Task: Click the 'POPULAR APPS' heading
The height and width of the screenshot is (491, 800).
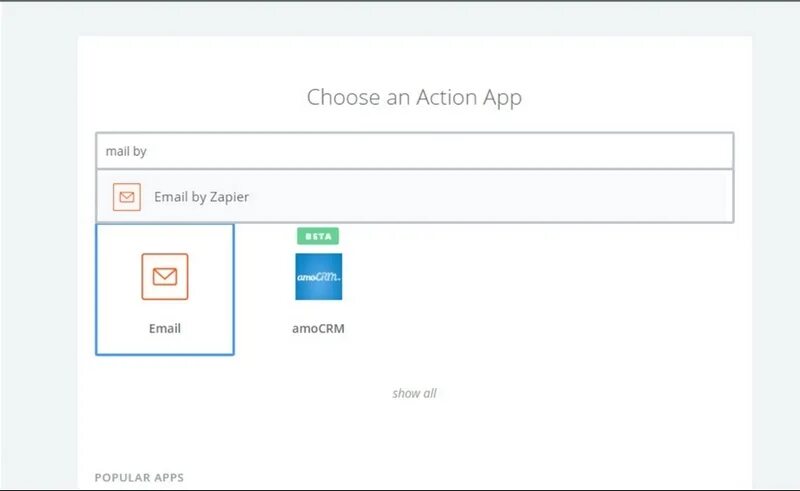Action: point(139,478)
